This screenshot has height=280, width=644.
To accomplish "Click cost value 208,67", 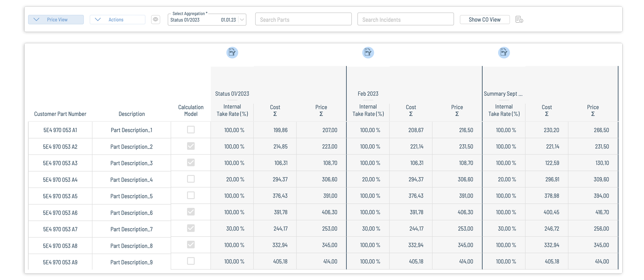I will [416, 130].
